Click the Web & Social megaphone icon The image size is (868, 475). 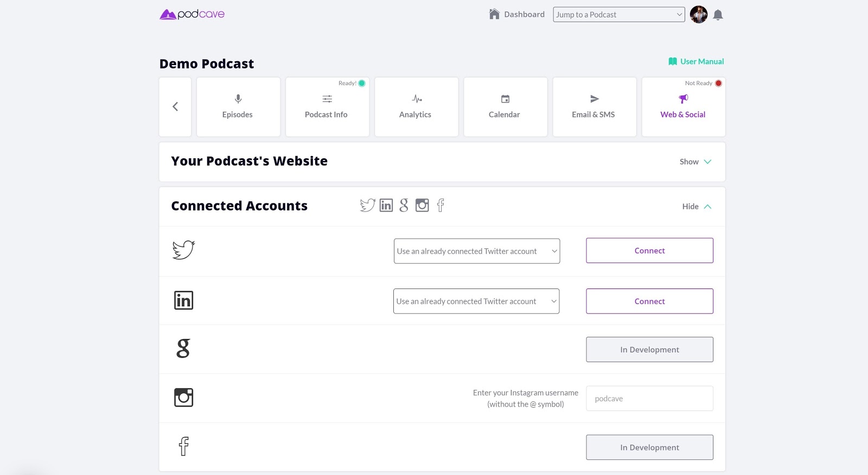point(684,99)
